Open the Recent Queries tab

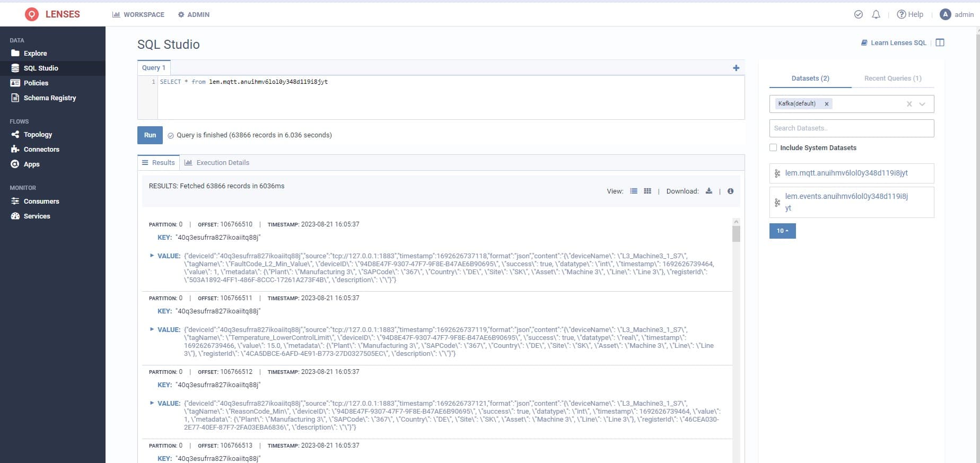pyautogui.click(x=892, y=78)
